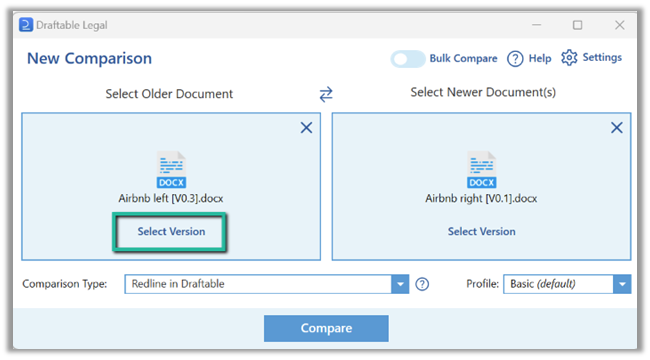The image size is (650, 360).
Task: Toggle the Bulk Compare switch
Action: [x=408, y=59]
